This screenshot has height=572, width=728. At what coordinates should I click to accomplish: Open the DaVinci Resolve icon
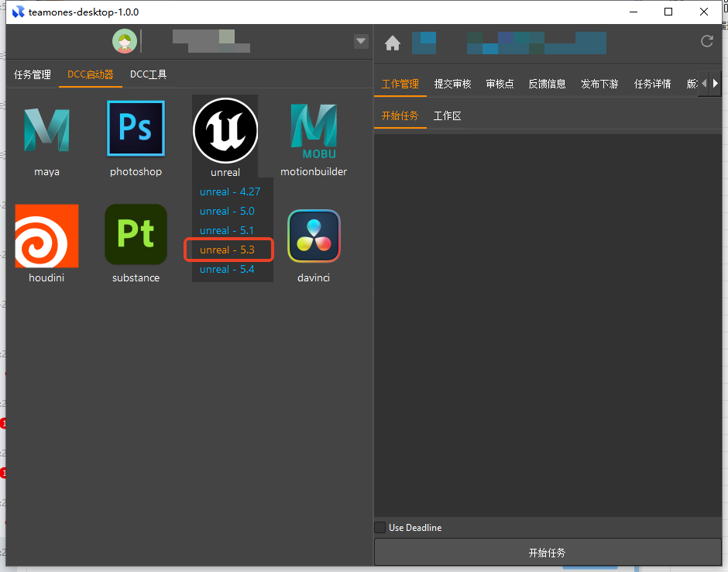(x=314, y=236)
